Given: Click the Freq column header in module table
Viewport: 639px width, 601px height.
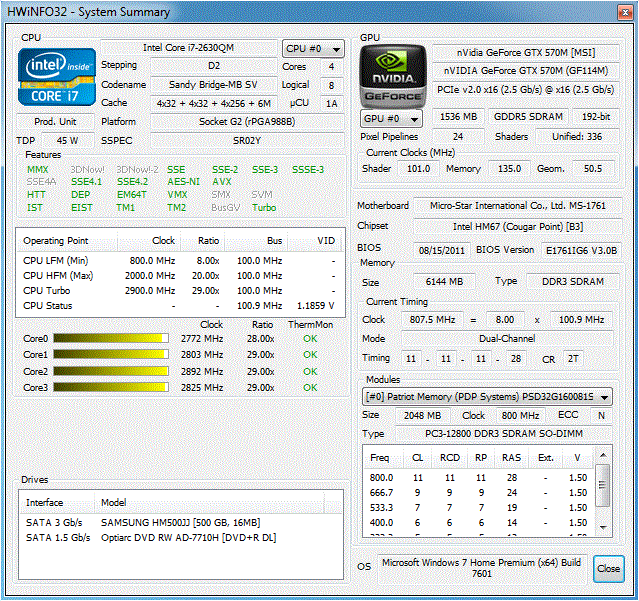Looking at the screenshot, I should click(383, 458).
